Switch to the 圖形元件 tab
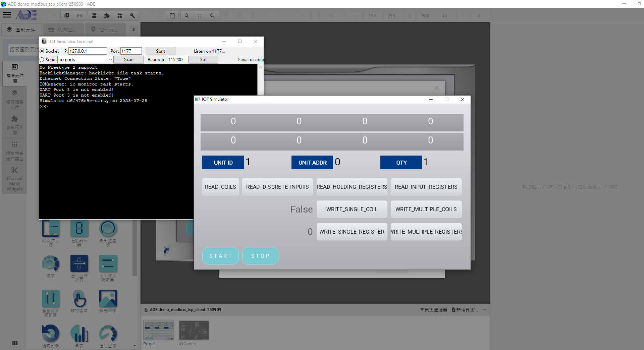 [x=22, y=30]
